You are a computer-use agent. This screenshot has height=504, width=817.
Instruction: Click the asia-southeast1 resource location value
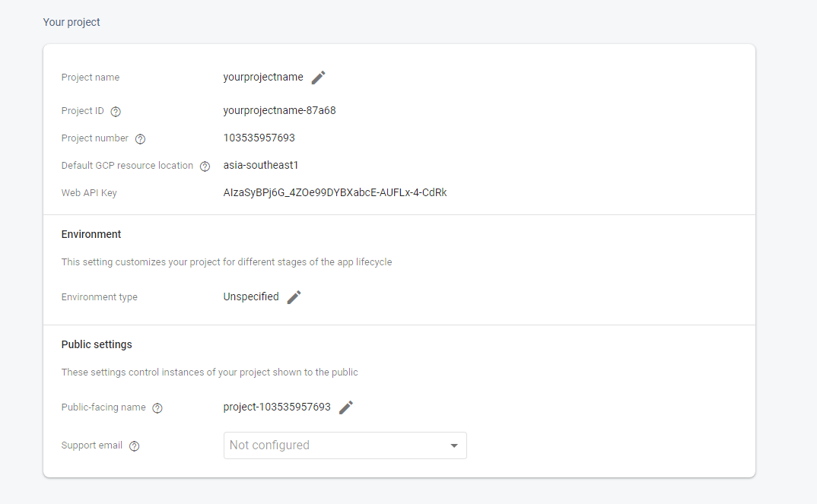tap(261, 165)
